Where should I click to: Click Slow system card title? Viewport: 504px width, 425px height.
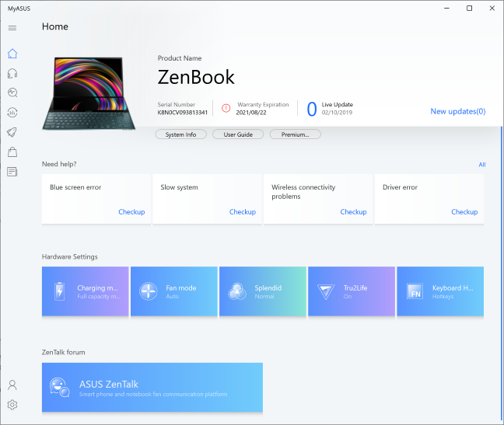[179, 187]
